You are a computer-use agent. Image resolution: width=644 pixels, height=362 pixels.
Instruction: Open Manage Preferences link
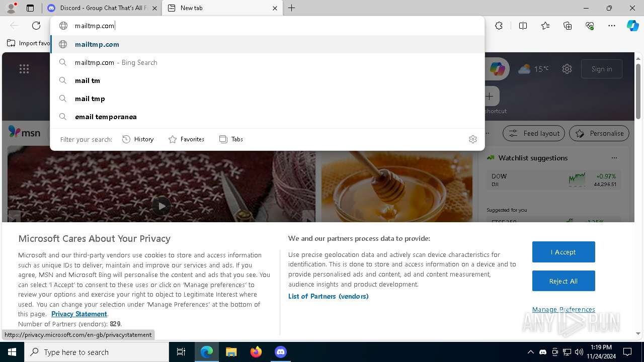(x=563, y=309)
